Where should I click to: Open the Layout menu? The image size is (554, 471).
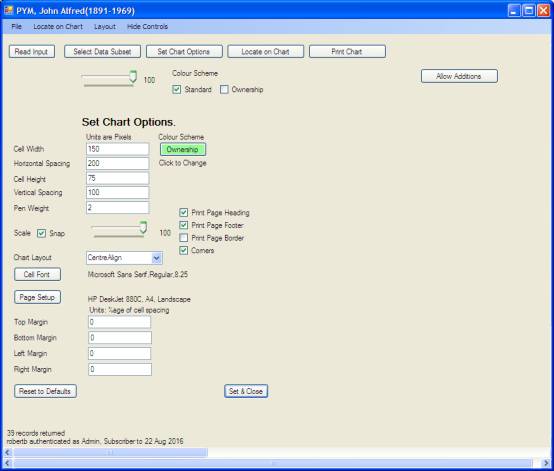tap(105, 27)
